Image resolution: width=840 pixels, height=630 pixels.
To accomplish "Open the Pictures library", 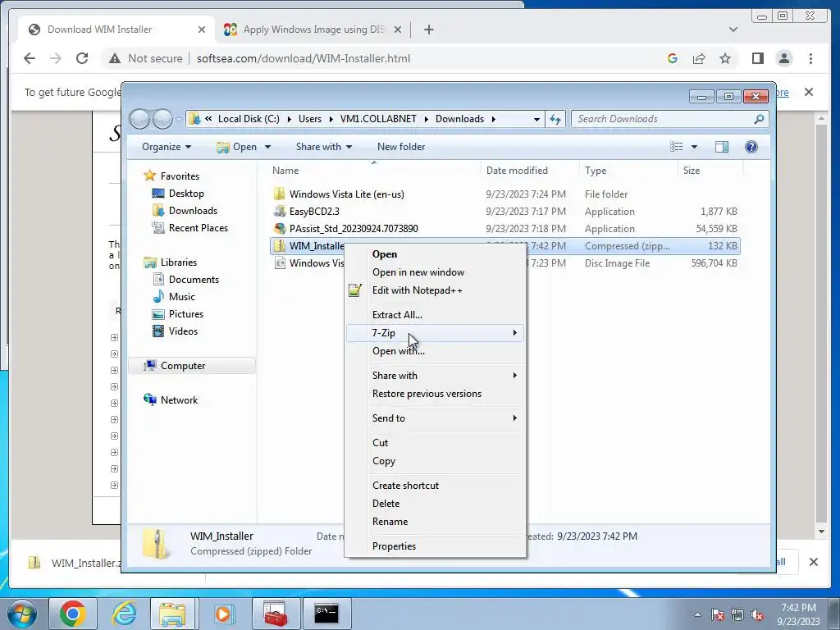I will [186, 314].
